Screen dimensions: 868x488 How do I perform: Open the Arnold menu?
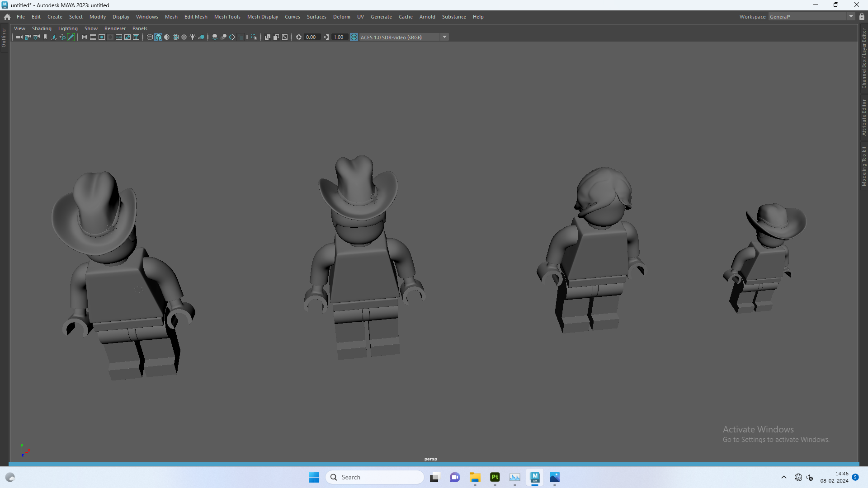click(x=427, y=17)
